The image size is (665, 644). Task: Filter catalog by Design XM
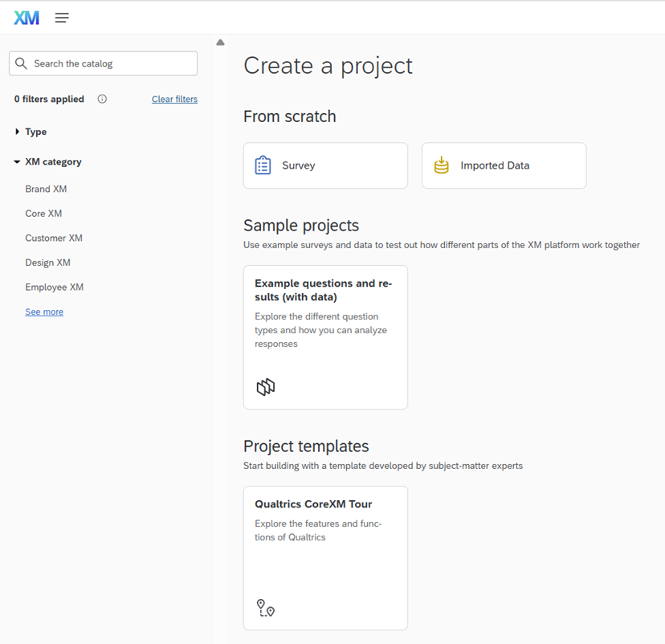coord(48,263)
